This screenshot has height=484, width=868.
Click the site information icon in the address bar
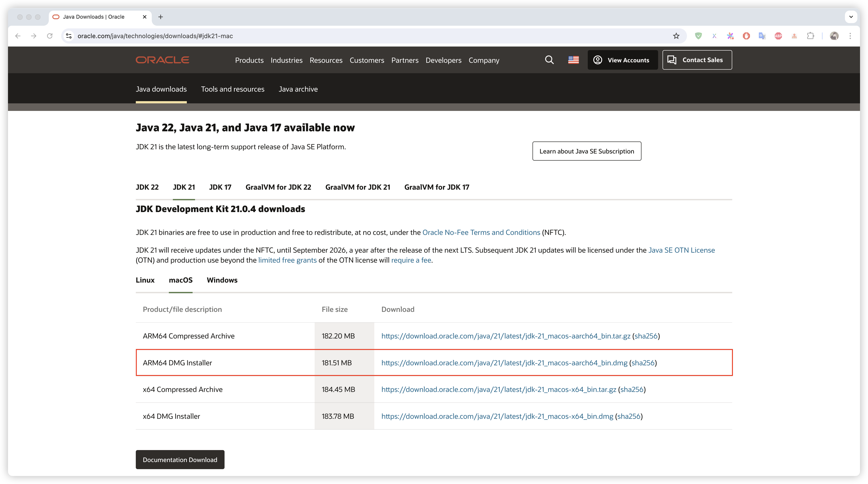(x=69, y=36)
